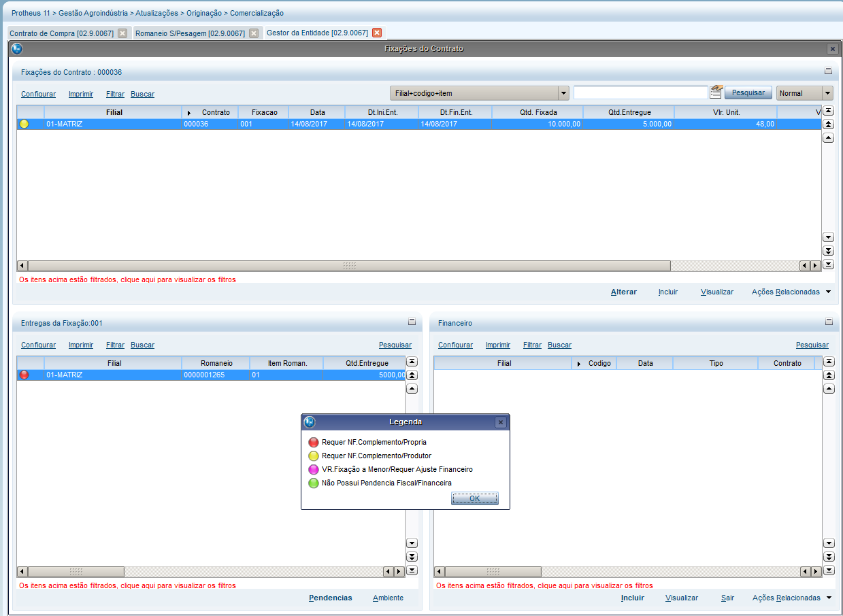Switch to Contrato de Compra tab

tap(61, 33)
